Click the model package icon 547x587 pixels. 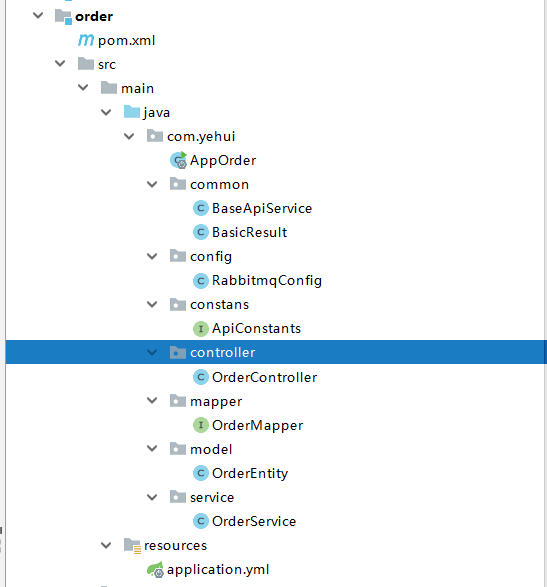coord(178,448)
